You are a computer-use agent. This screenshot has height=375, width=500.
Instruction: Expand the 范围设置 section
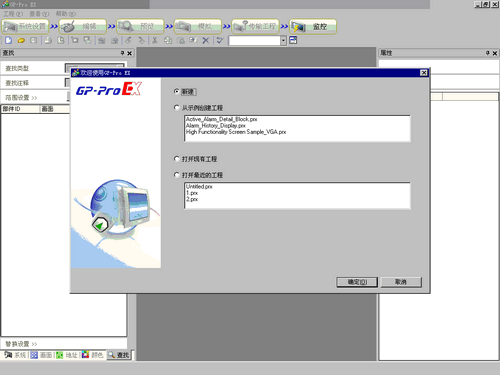(x=21, y=98)
